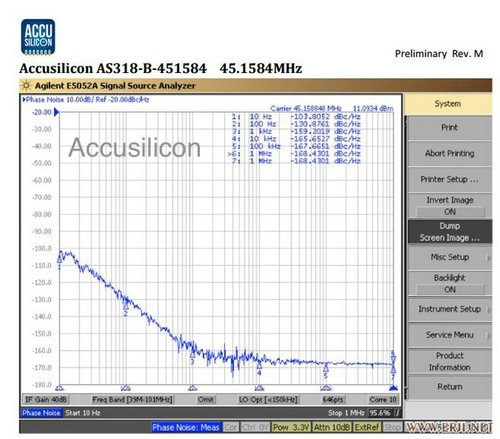The image size is (500, 439).
Task: Click the Ctrl 0V status indicator
Action: tap(255, 427)
